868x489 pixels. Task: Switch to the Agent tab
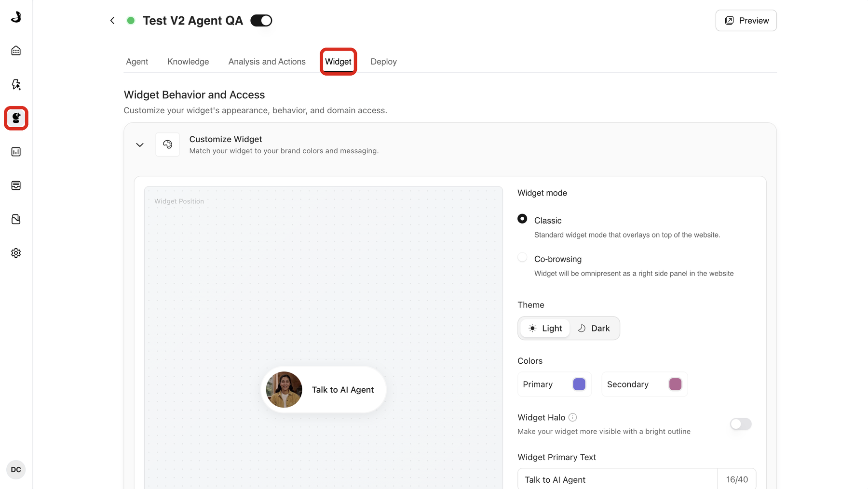click(137, 62)
